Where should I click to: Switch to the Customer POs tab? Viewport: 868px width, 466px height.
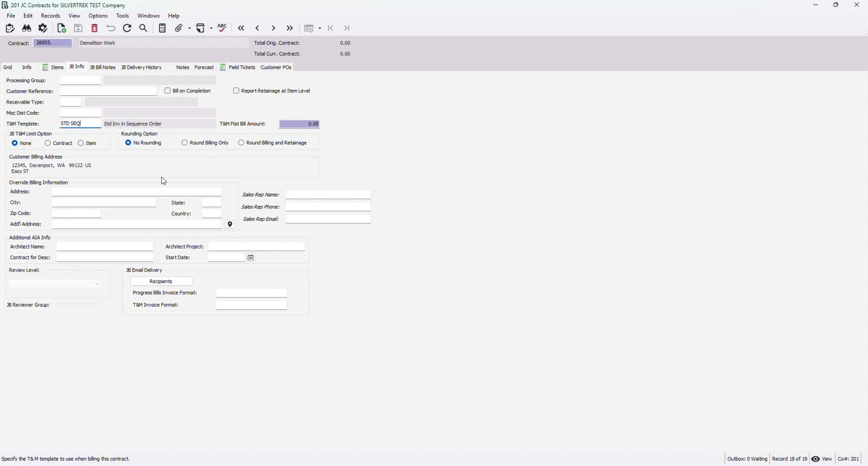point(276,67)
